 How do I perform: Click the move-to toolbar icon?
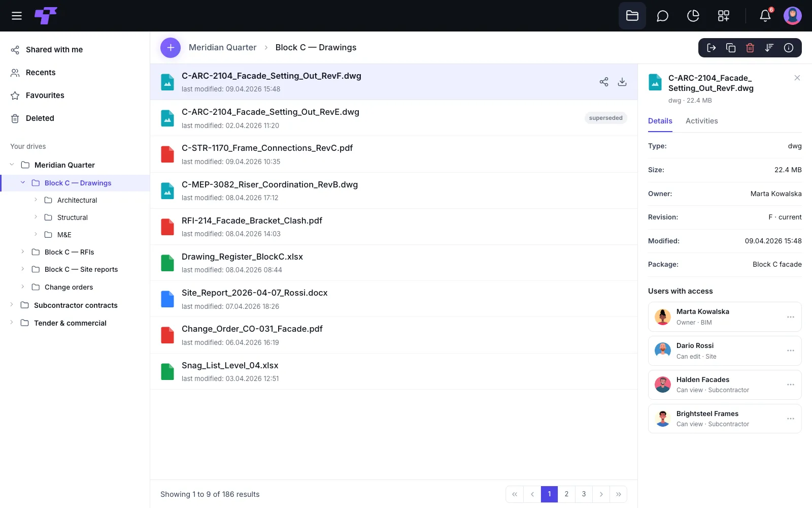tap(712, 48)
